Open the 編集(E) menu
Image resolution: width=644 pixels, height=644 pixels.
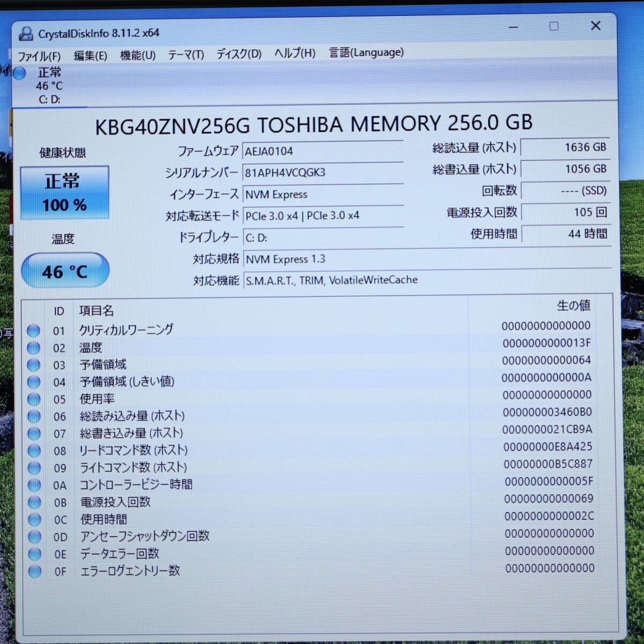(x=90, y=55)
